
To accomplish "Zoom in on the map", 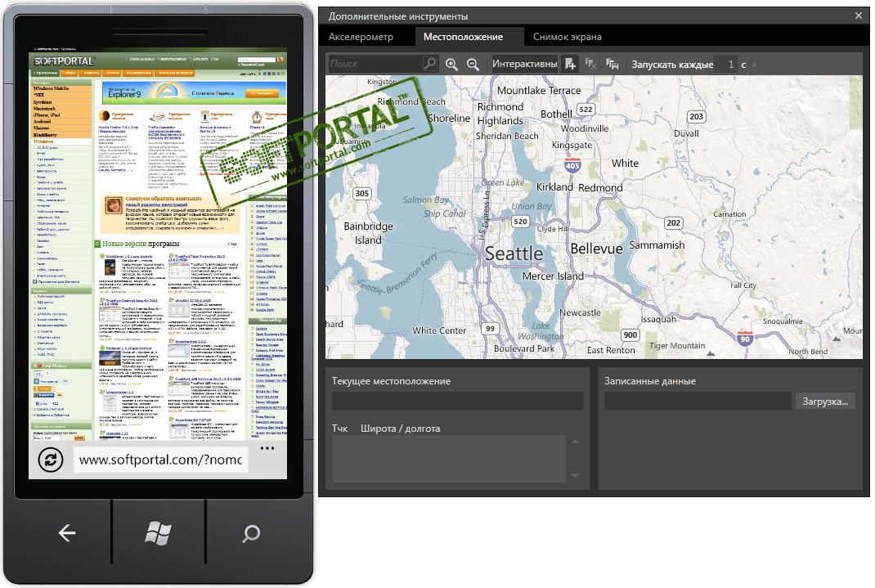I will click(x=451, y=64).
